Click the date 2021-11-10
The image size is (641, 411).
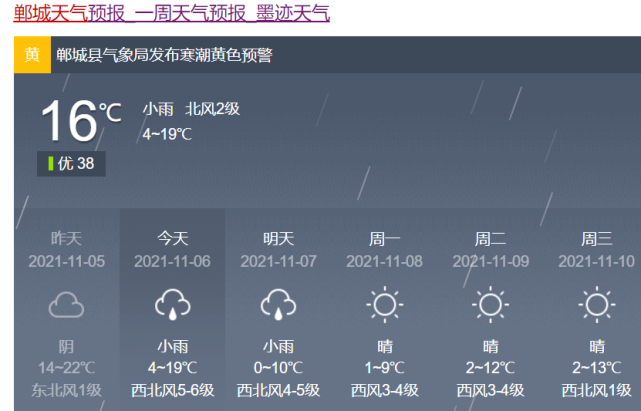pos(596,261)
